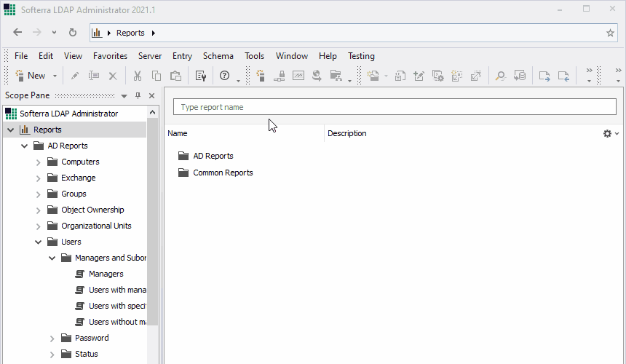
Task: Click the magnifier search toolbar icon
Action: pyautogui.click(x=500, y=76)
